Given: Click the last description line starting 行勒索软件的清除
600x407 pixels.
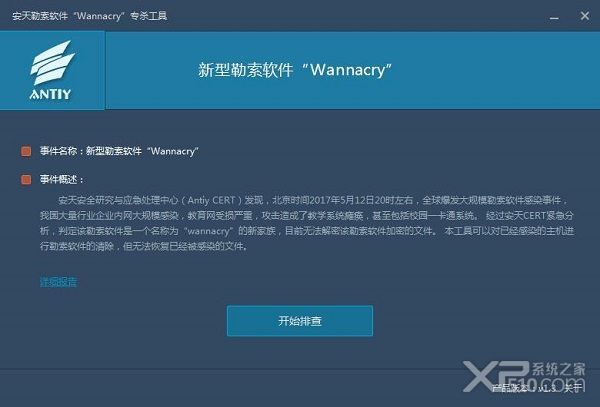Looking at the screenshot, I should [x=143, y=246].
